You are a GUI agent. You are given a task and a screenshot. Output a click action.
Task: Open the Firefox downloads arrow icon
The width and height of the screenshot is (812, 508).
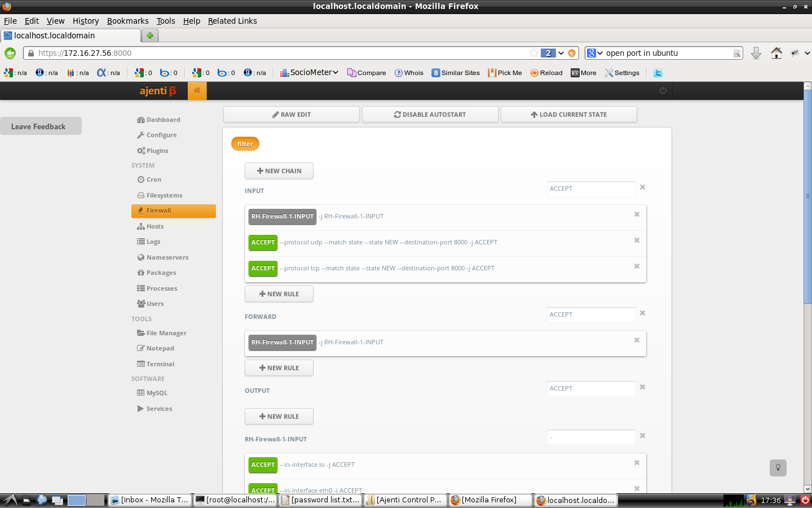tap(756, 53)
